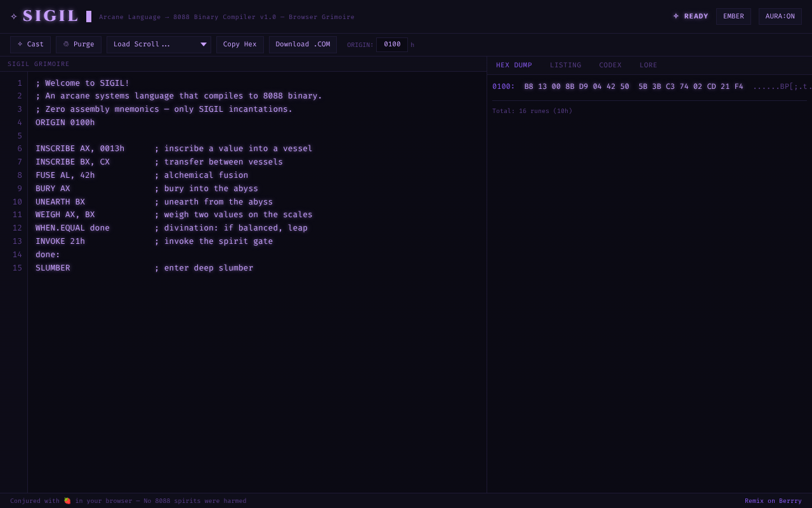
Task: Purge the editor contents
Action: [x=79, y=44]
